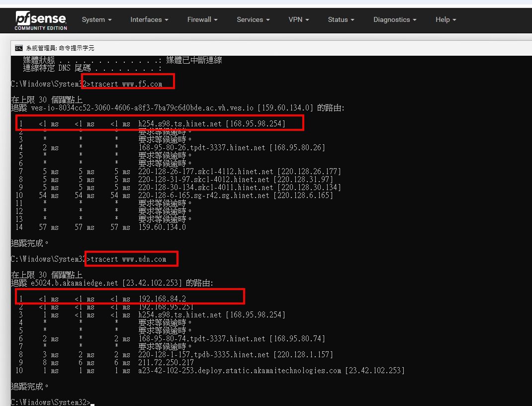Screen dimensions: 532x406
Task: Open the Firewall dropdown
Action: (x=202, y=20)
